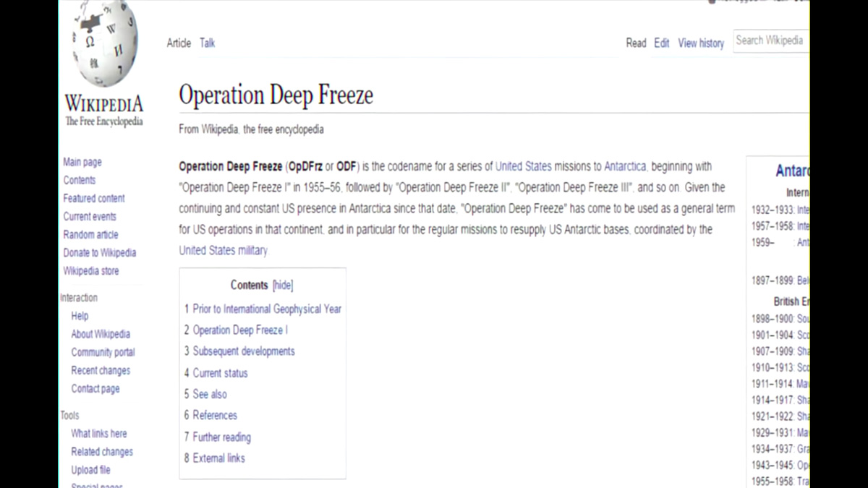The width and height of the screenshot is (868, 488).
Task: Select What links here under Tools
Action: [x=98, y=434]
